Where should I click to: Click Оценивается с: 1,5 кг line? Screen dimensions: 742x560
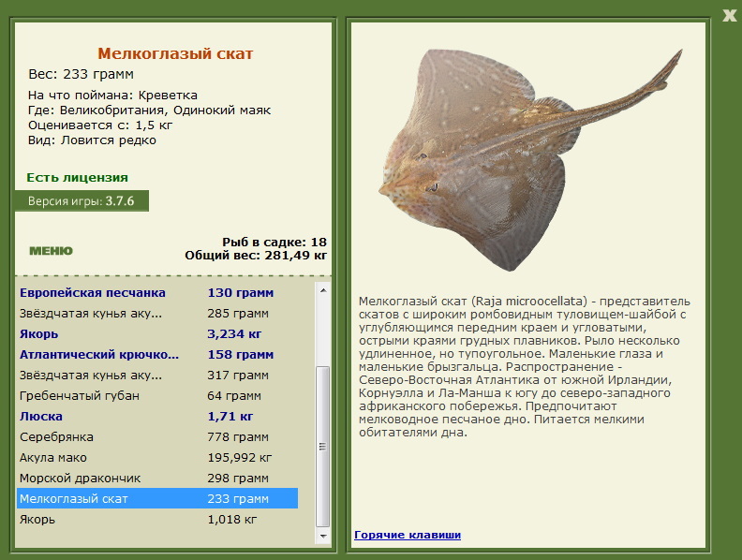coord(100,125)
